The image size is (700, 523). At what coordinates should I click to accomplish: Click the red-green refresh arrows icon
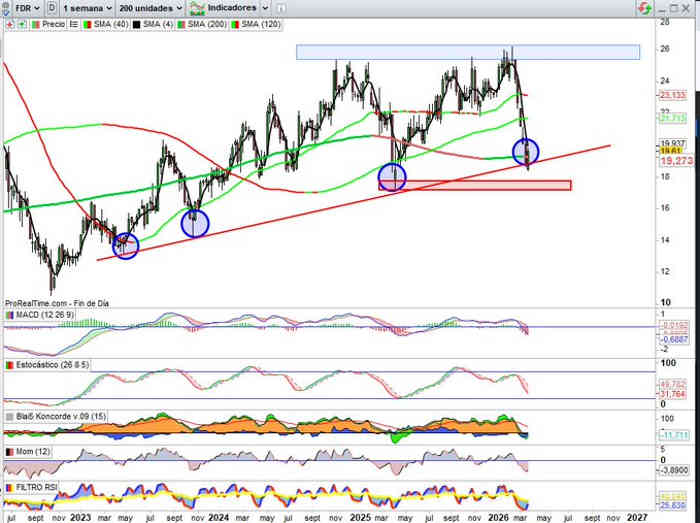click(x=644, y=7)
